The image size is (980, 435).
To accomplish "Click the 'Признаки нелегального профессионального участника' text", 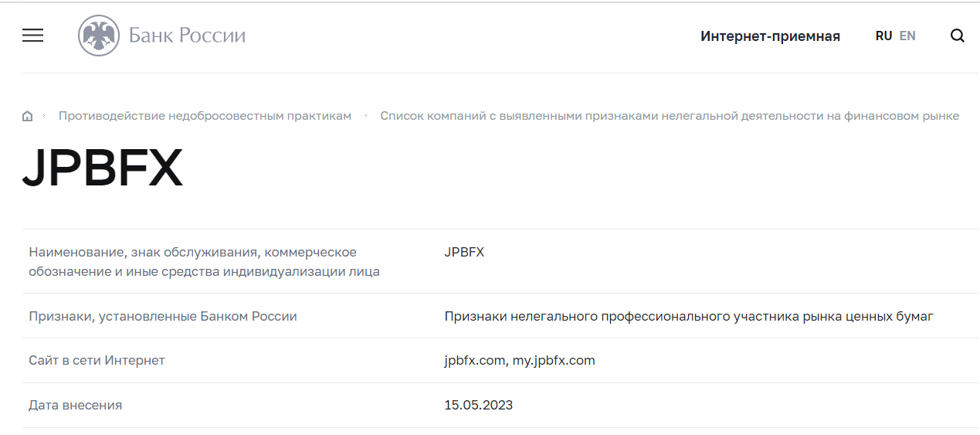I will [x=689, y=316].
